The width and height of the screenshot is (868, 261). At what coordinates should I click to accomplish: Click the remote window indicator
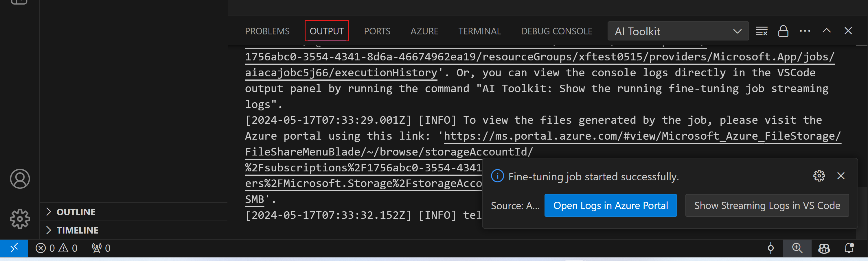[x=14, y=248]
